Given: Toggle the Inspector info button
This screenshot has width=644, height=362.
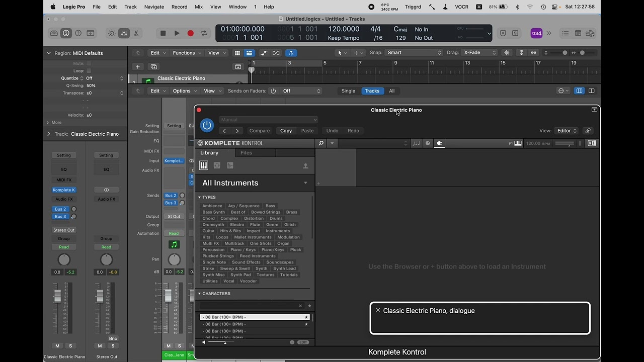Looking at the screenshot, I should click(x=66, y=33).
